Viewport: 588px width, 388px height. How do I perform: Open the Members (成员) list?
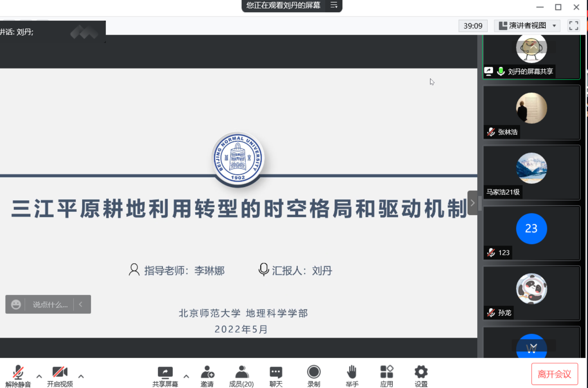(241, 373)
